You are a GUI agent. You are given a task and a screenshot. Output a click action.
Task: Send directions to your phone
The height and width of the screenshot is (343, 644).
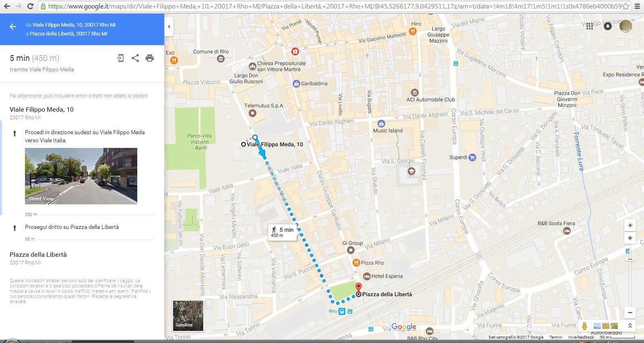coord(120,58)
